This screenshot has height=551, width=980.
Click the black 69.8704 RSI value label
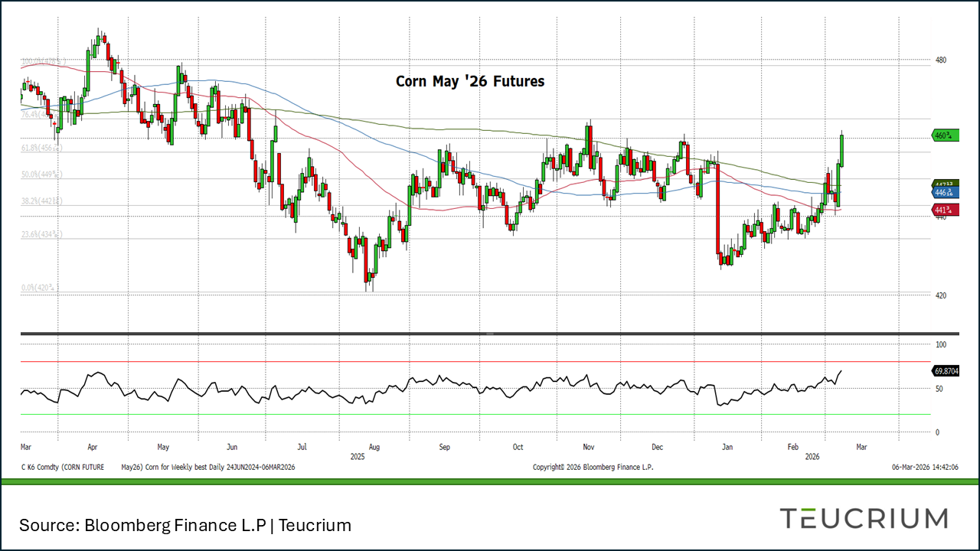(945, 370)
